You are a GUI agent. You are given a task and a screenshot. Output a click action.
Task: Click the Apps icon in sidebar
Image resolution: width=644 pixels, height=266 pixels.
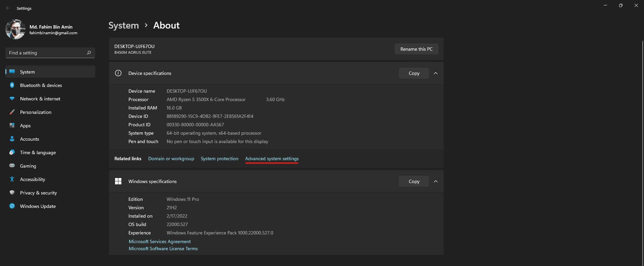12,125
